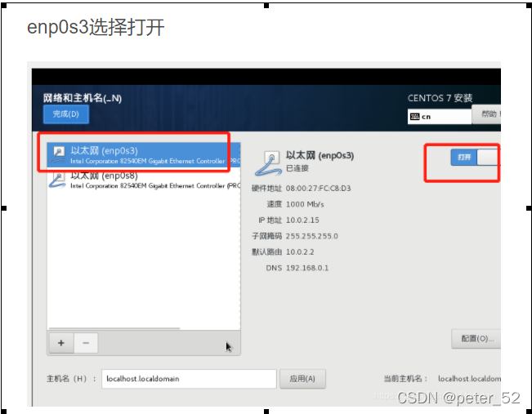Select 以太网 (enp0s3) in device list

144,155
